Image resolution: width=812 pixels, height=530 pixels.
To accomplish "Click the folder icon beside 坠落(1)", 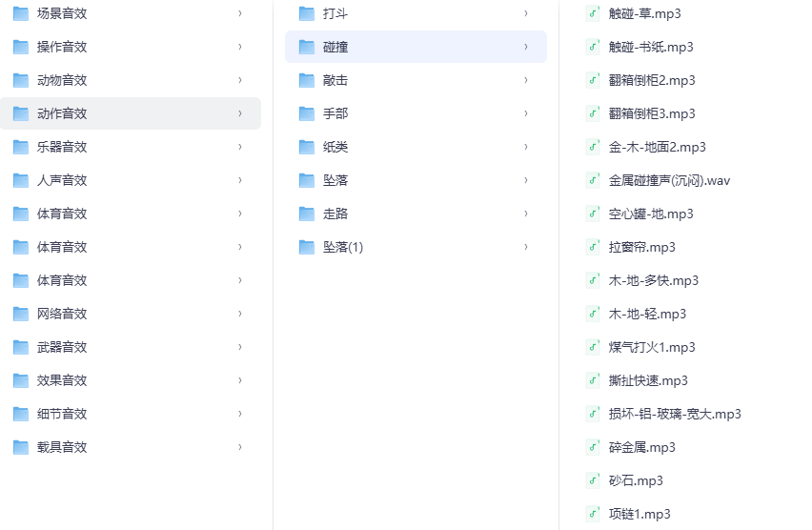I will 306,247.
